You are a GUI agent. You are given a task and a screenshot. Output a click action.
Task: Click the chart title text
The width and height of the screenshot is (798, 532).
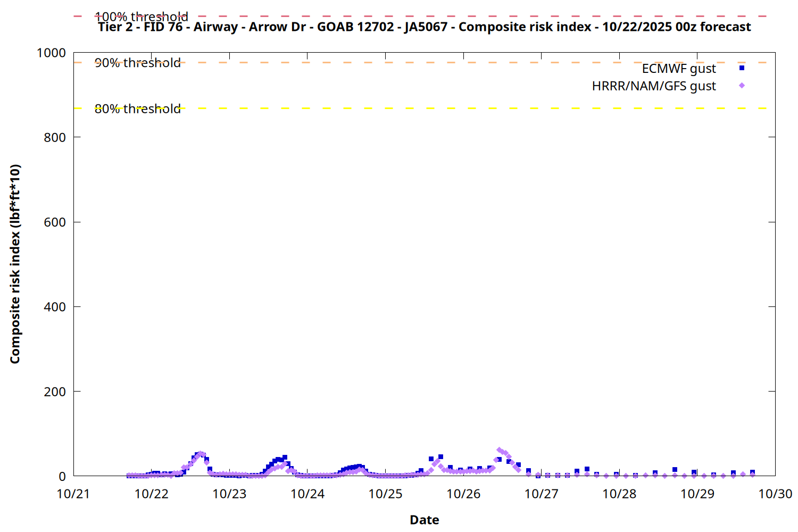click(x=424, y=27)
